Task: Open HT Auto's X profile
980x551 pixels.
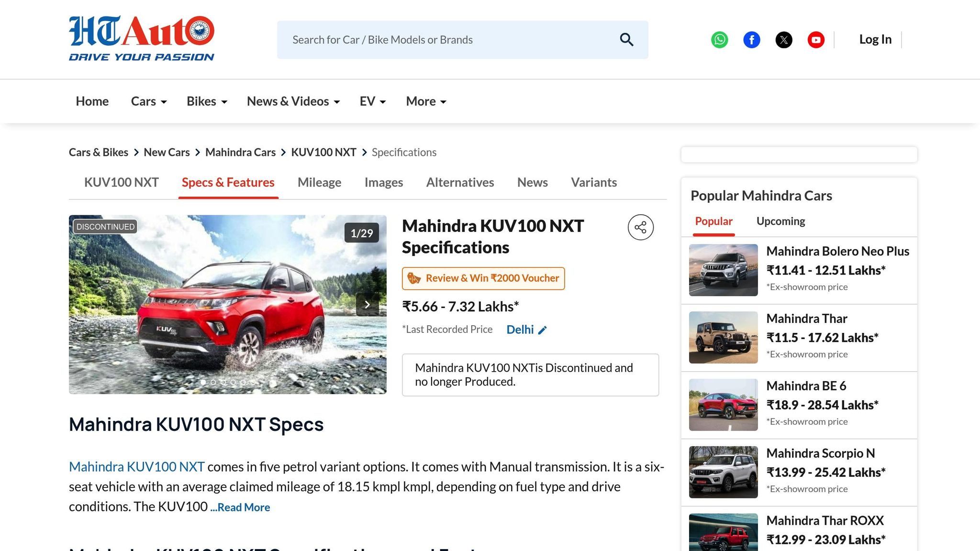Action: coord(784,40)
